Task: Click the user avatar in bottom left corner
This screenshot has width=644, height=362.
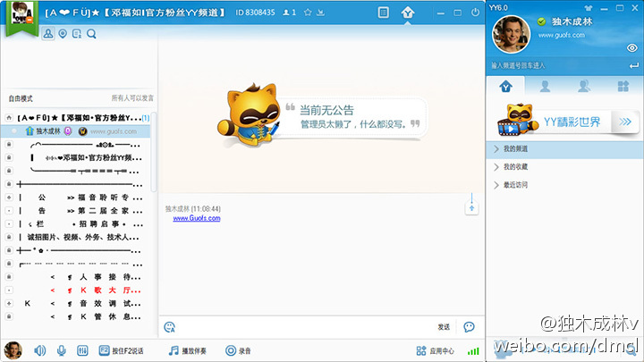Action: (x=13, y=350)
